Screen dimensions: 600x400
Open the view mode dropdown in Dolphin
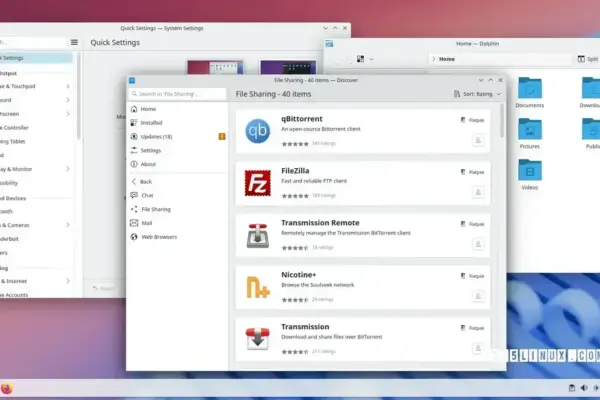tap(371, 59)
